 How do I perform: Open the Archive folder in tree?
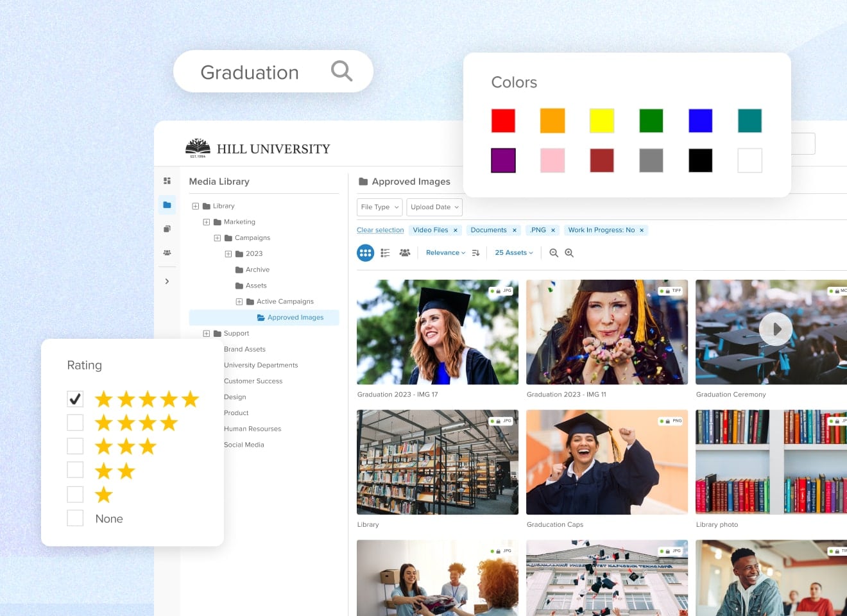pyautogui.click(x=257, y=269)
